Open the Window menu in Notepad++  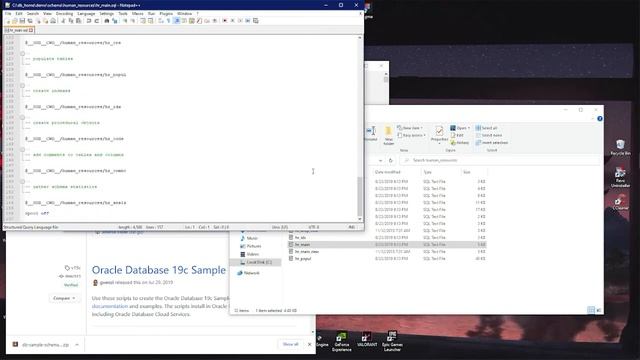(x=184, y=13)
